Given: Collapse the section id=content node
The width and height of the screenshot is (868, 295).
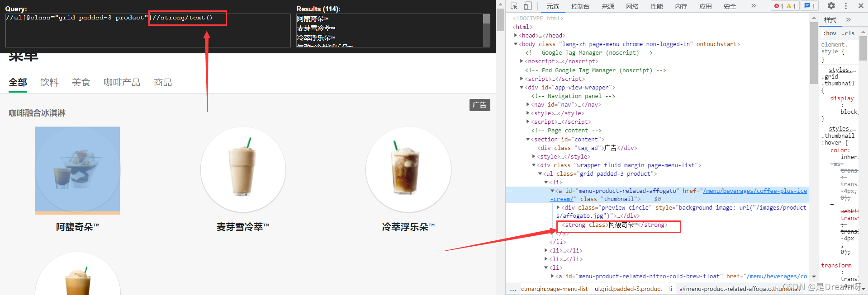Looking at the screenshot, I should point(528,139).
